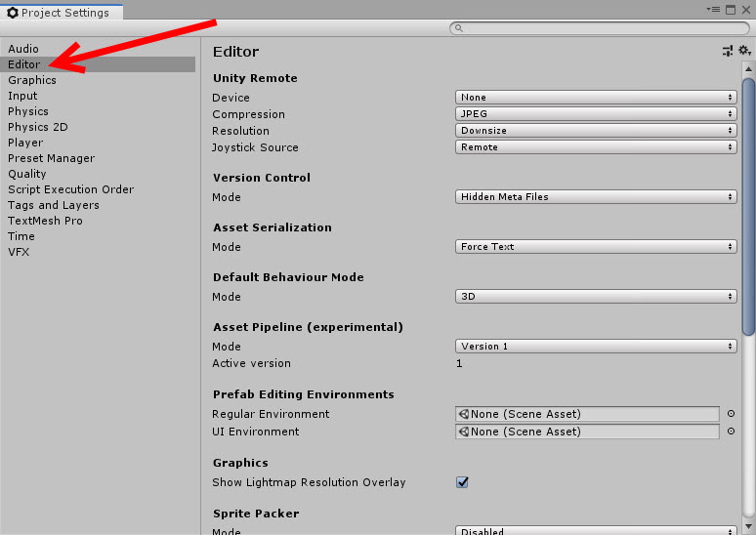Click the Sprite Packer heading
The width and height of the screenshot is (756, 535).
point(256,514)
